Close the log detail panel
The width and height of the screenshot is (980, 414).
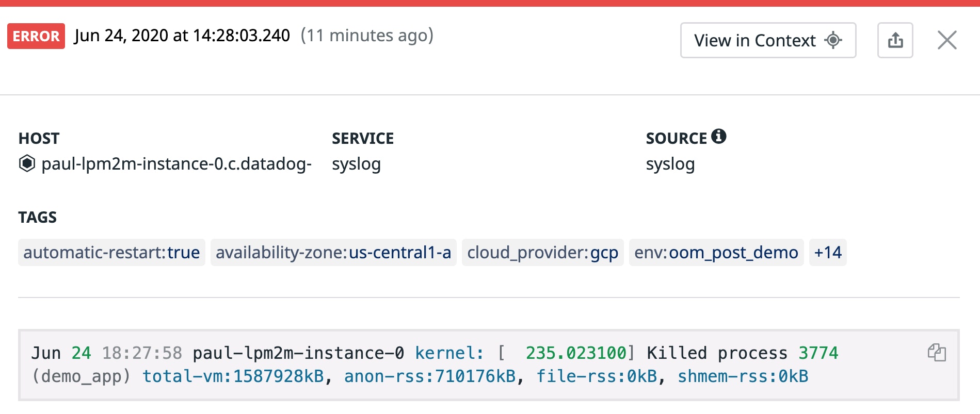[x=946, y=40]
